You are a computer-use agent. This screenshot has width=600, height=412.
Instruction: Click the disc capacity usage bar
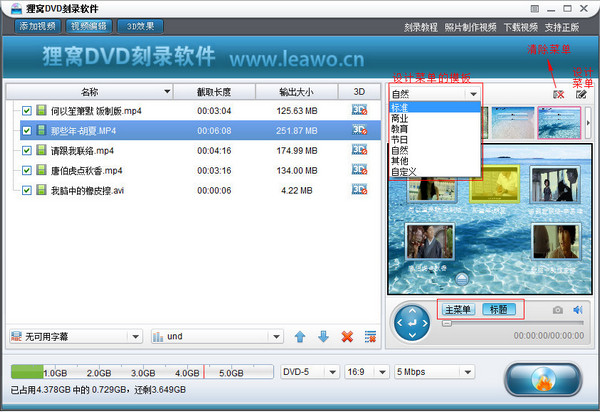pos(142,371)
